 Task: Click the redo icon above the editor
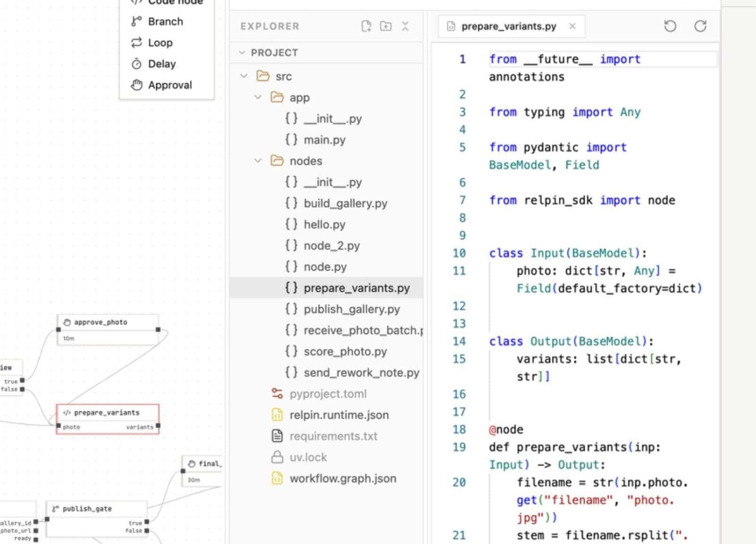[700, 26]
